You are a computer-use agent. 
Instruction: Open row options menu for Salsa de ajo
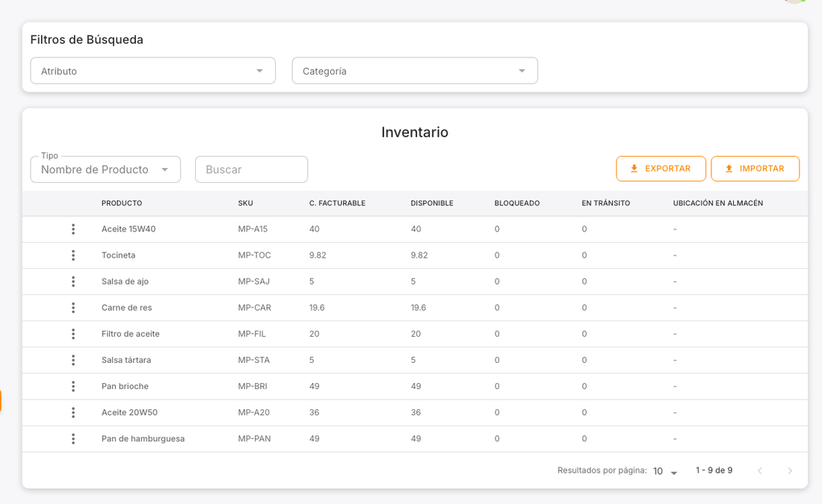(x=73, y=281)
